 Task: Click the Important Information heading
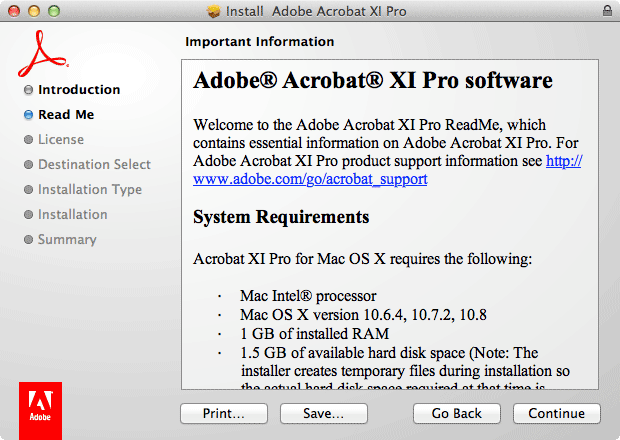pos(260,42)
